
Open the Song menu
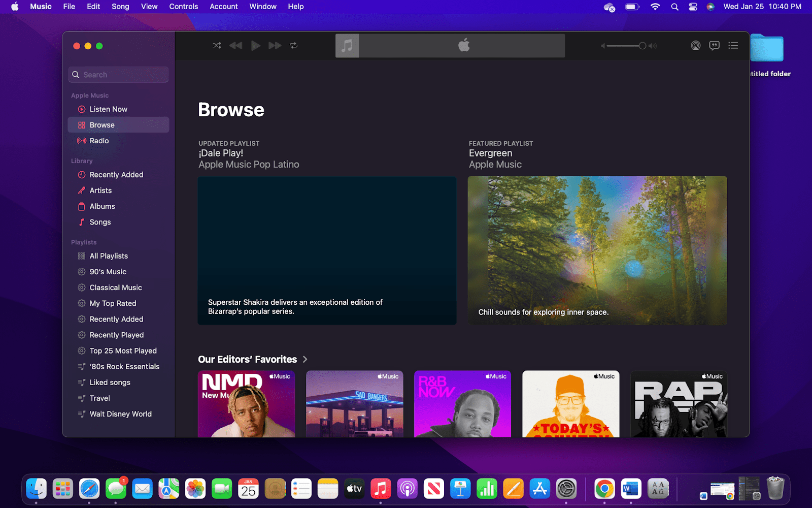click(120, 7)
